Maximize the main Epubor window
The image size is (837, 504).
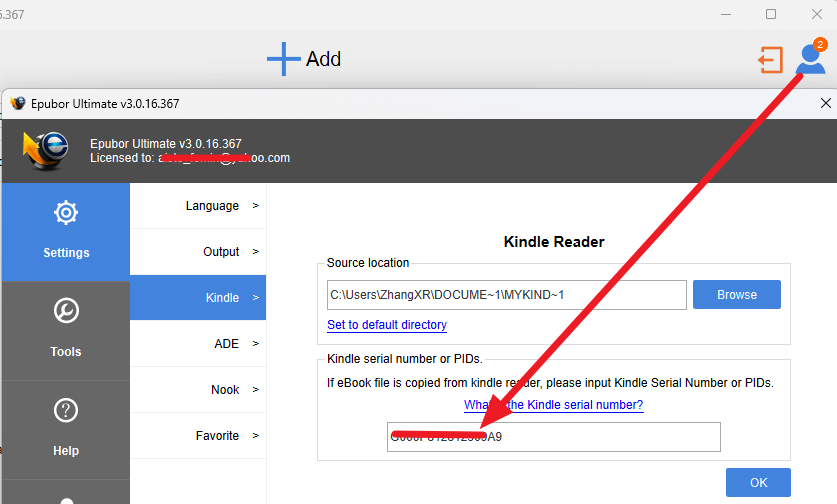pyautogui.click(x=771, y=14)
